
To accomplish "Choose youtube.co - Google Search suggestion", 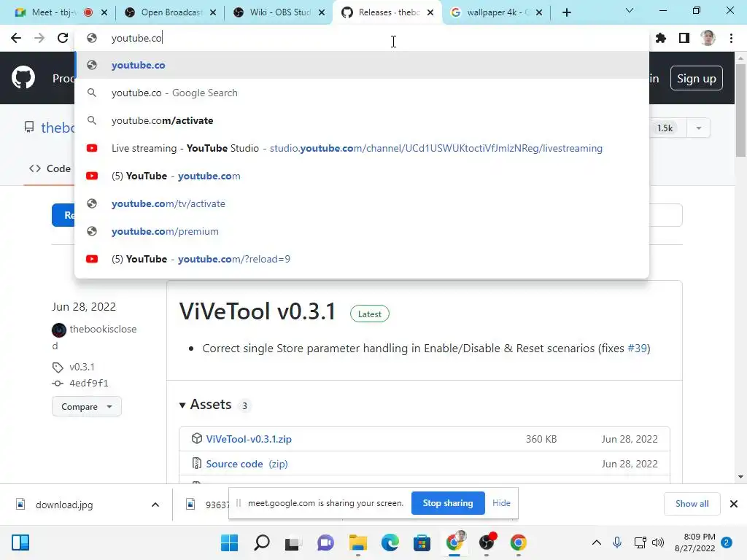I will (x=362, y=93).
